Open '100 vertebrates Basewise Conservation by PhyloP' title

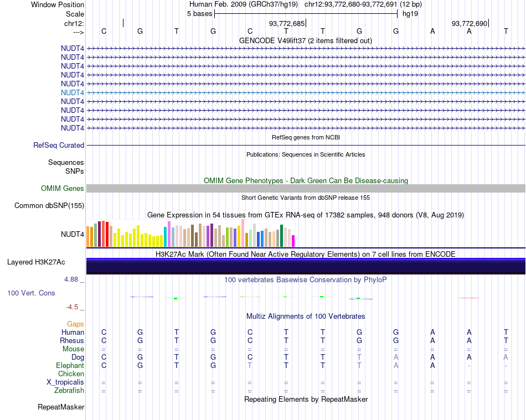306,279
